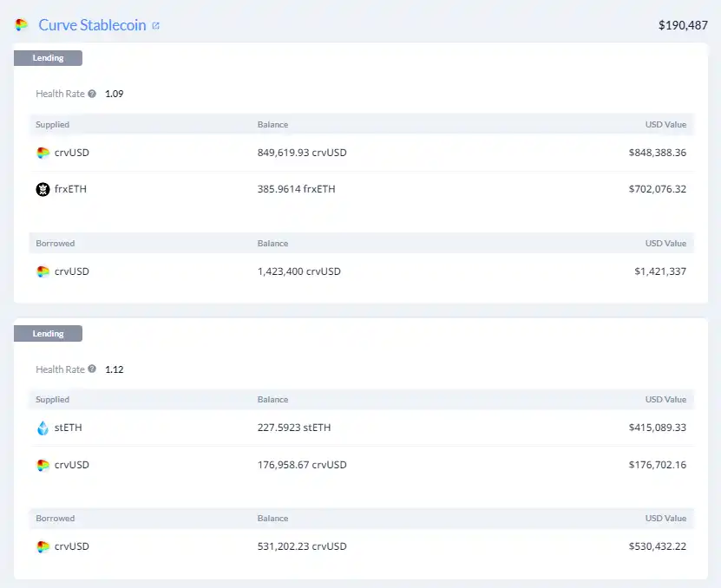
Task: Click the Health Rate value 1.09
Action: tap(114, 94)
